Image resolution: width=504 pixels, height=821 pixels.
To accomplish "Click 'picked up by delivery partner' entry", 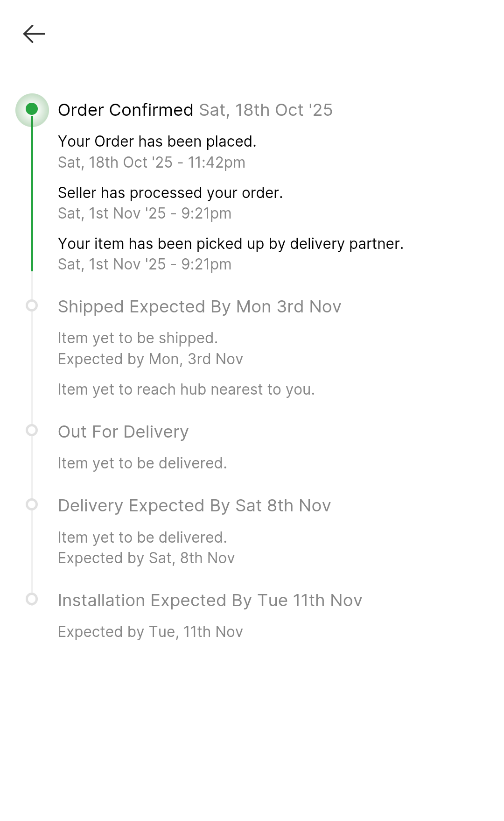I will point(231,244).
